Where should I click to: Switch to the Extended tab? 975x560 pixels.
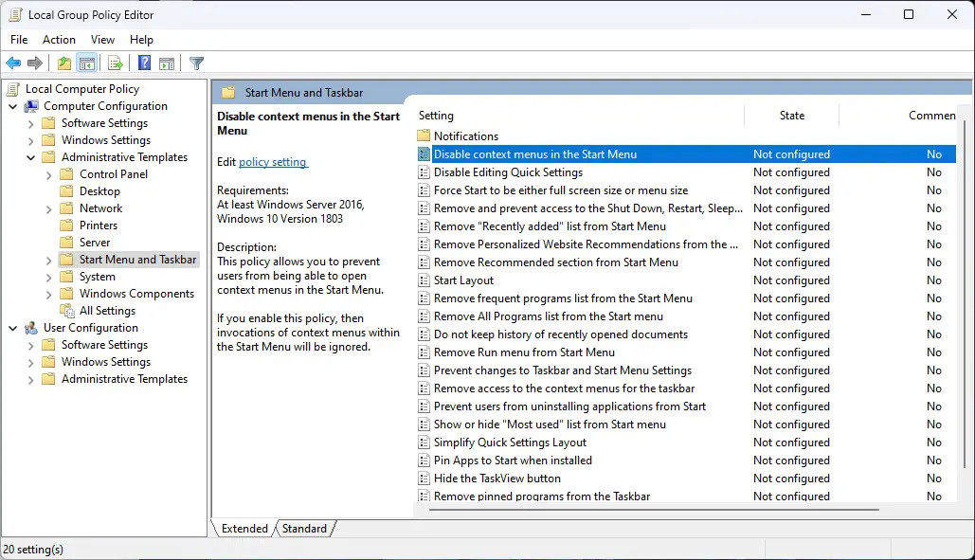click(x=244, y=529)
